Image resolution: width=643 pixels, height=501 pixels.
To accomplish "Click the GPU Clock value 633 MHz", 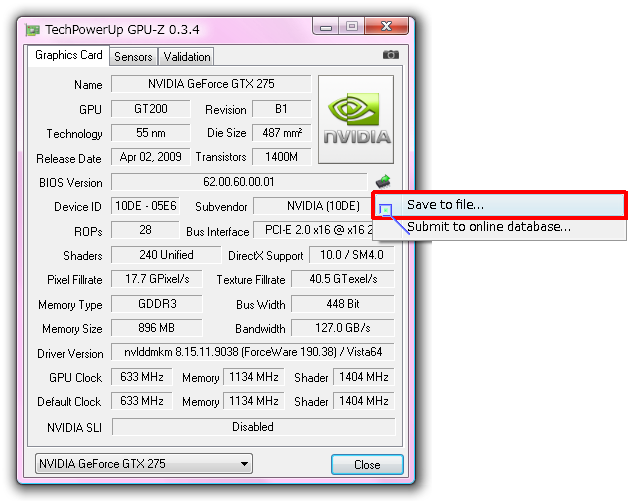I will pyautogui.click(x=142, y=377).
